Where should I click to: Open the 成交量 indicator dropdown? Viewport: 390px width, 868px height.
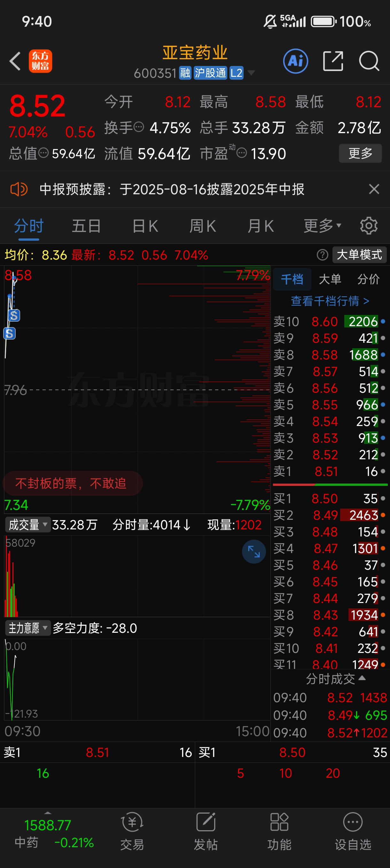tap(27, 525)
